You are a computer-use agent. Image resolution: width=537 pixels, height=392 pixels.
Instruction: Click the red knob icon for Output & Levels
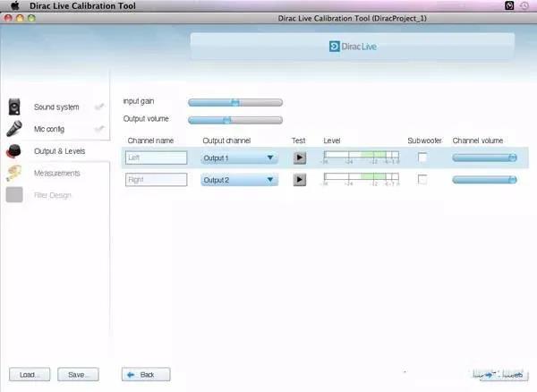coord(13,151)
